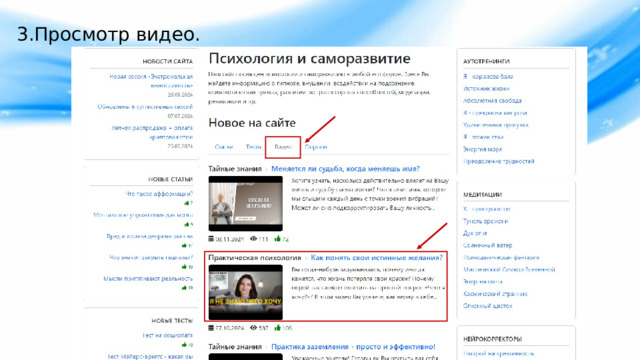Click the calendar icon beside 22.10.2024
This screenshot has width=640, height=360.
[x=211, y=328]
